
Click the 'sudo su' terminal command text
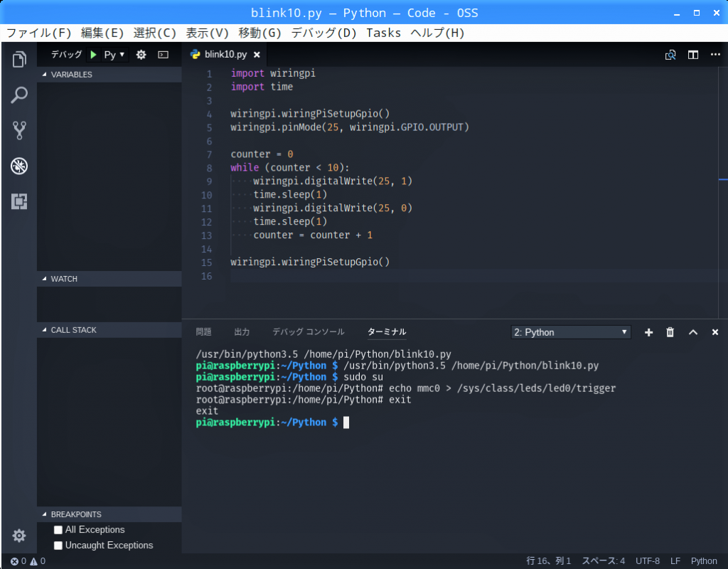(363, 377)
